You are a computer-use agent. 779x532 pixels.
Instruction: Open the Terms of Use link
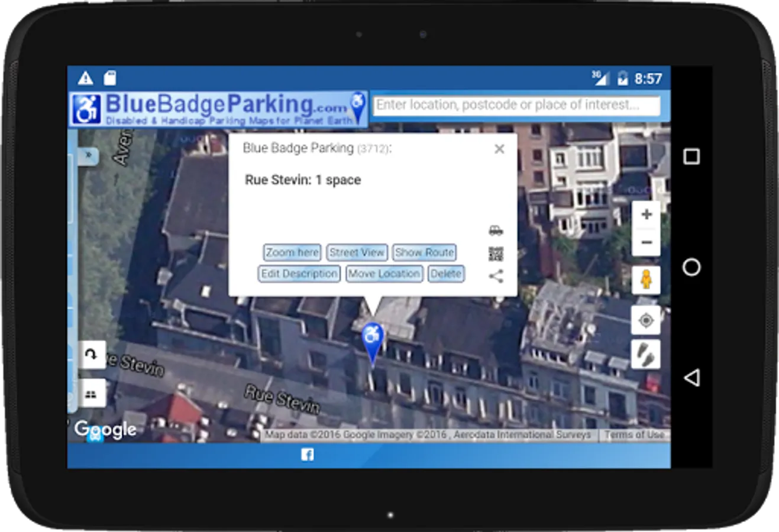pyautogui.click(x=634, y=435)
